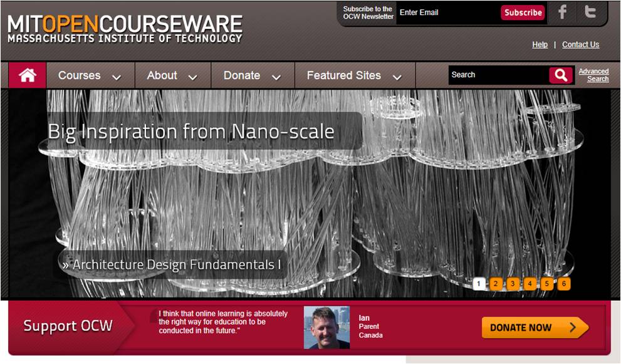
Task: Switch to carousel slide 4
Action: tap(530, 284)
